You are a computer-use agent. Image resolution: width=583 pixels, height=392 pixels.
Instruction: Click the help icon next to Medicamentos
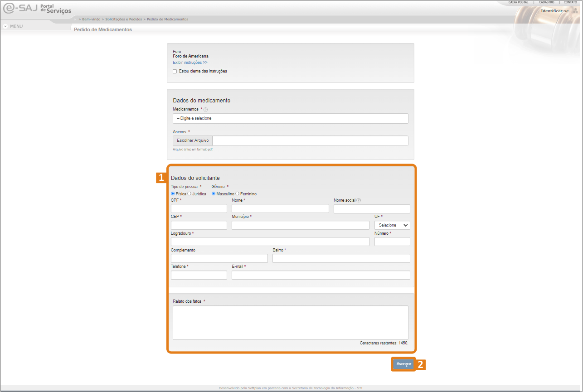click(205, 110)
